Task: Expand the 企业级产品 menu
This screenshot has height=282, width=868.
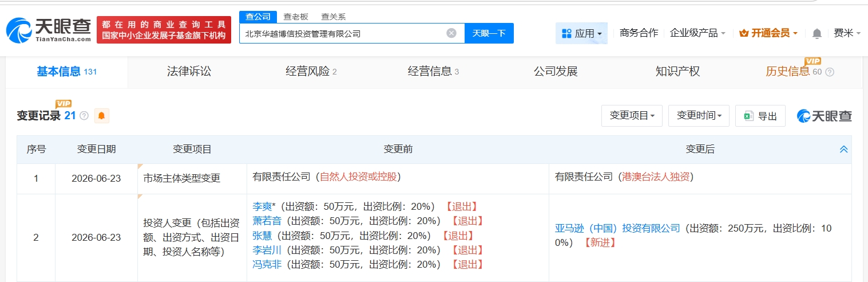Action: [697, 33]
